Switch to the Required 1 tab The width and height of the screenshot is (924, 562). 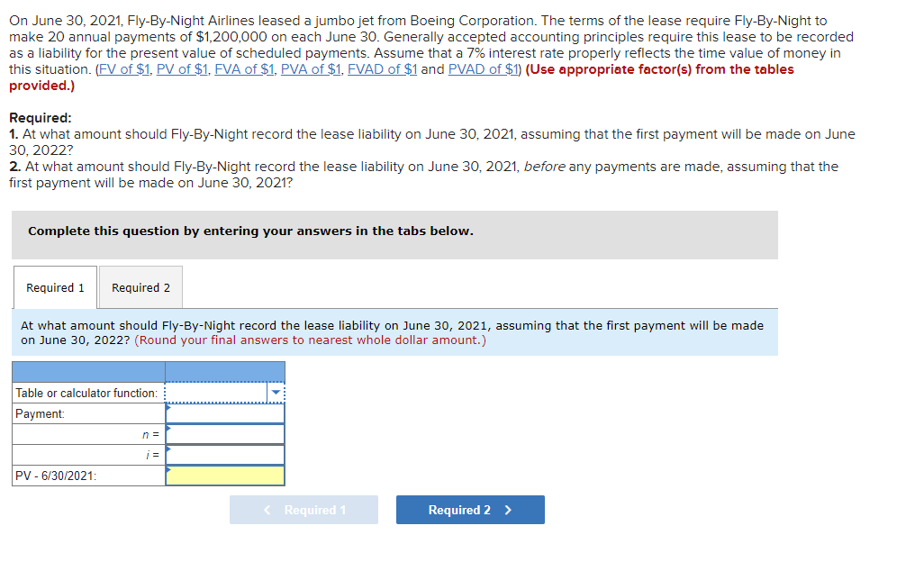(55, 287)
